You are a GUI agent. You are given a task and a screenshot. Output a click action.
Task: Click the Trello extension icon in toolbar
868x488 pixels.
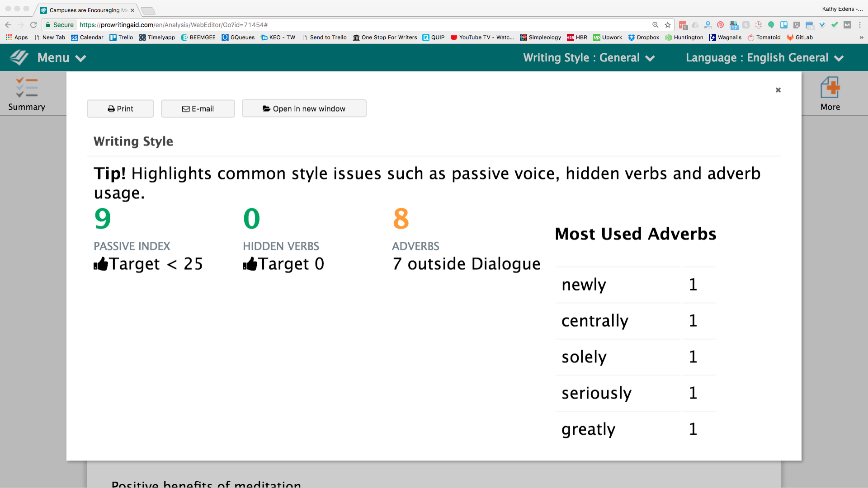(784, 25)
